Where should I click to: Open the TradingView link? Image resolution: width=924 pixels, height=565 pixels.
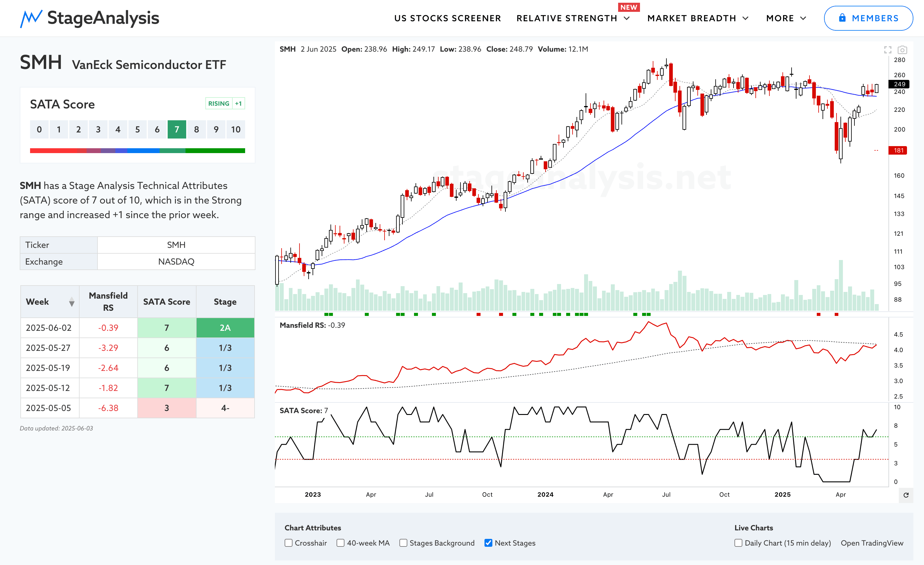(872, 543)
